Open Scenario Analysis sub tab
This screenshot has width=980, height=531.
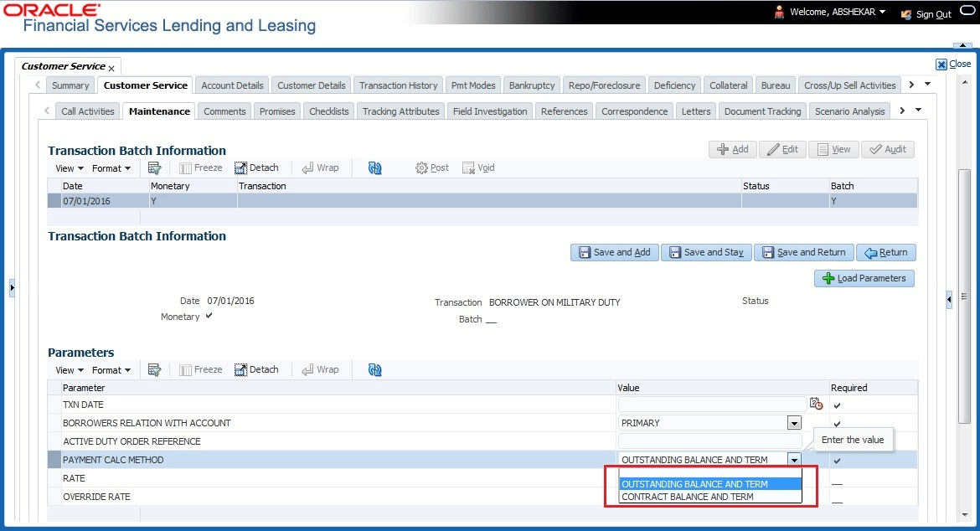click(850, 111)
